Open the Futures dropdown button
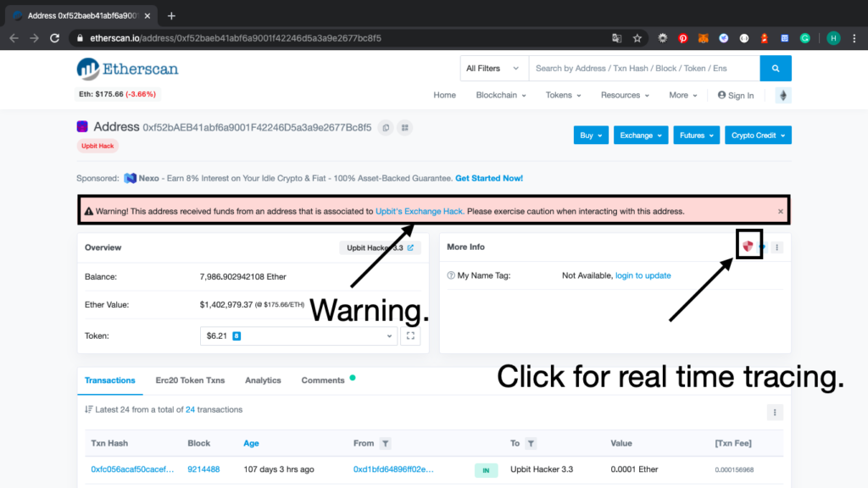Viewport: 868px width, 488px height. tap(697, 136)
